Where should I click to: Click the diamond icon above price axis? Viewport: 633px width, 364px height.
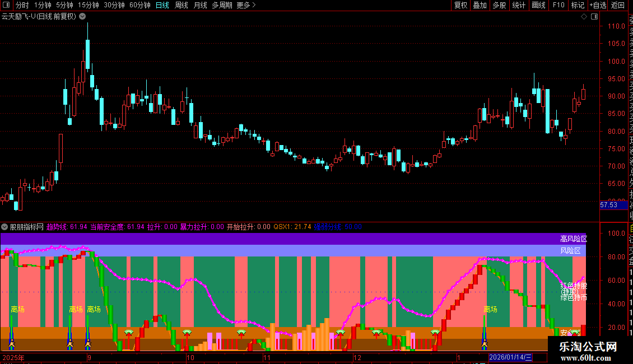coord(584,17)
